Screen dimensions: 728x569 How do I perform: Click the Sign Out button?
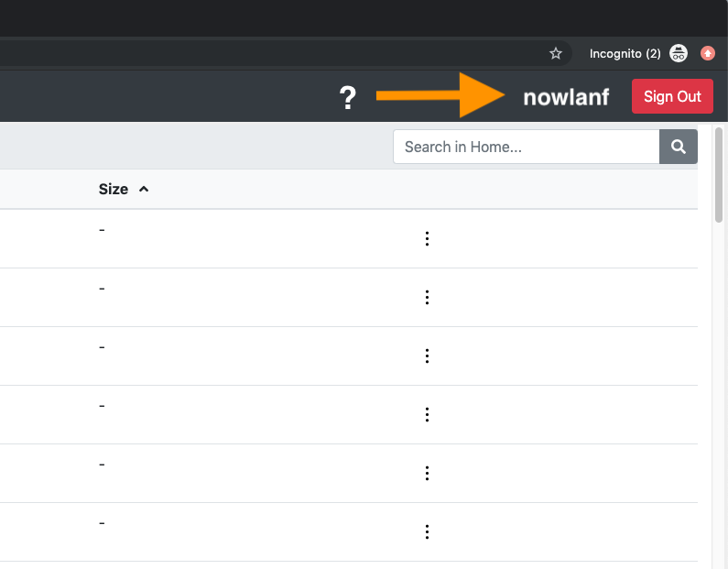(x=671, y=96)
